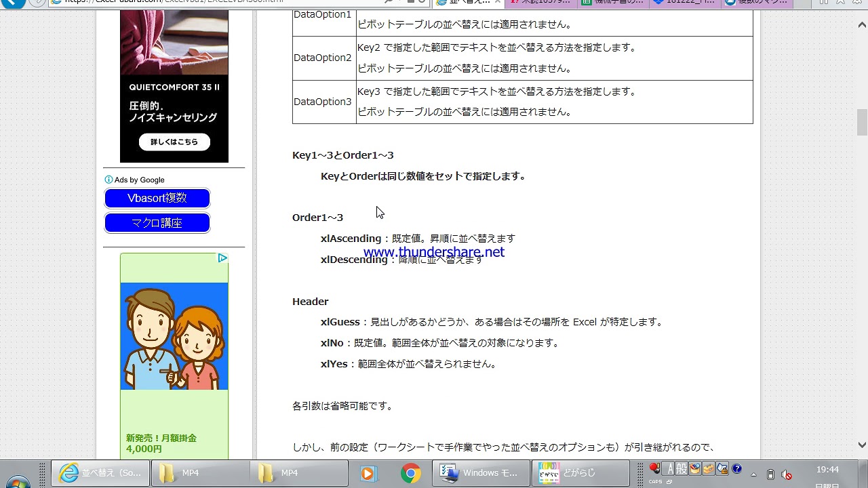Click the page scrollbar down arrow
The width and height of the screenshot is (868, 488).
(862, 445)
